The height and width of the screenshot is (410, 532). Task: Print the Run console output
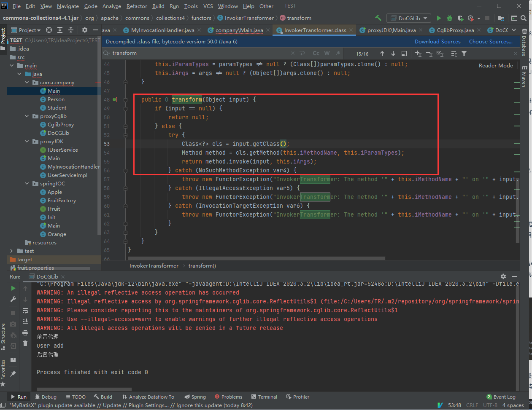[x=25, y=332]
